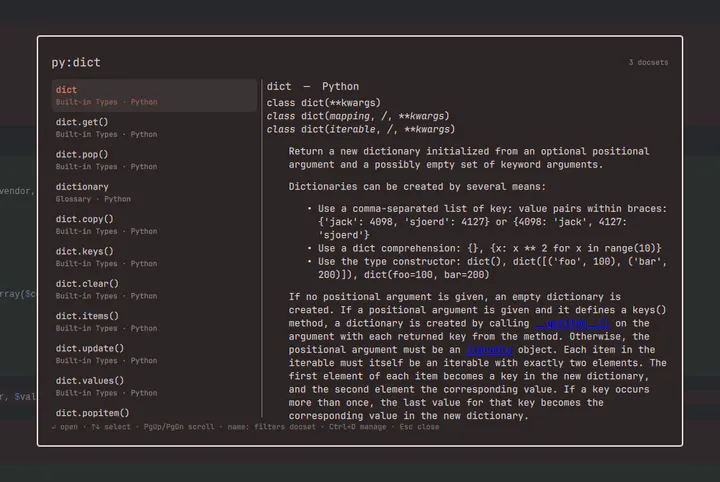Open the dict.copy() result

tap(154, 225)
